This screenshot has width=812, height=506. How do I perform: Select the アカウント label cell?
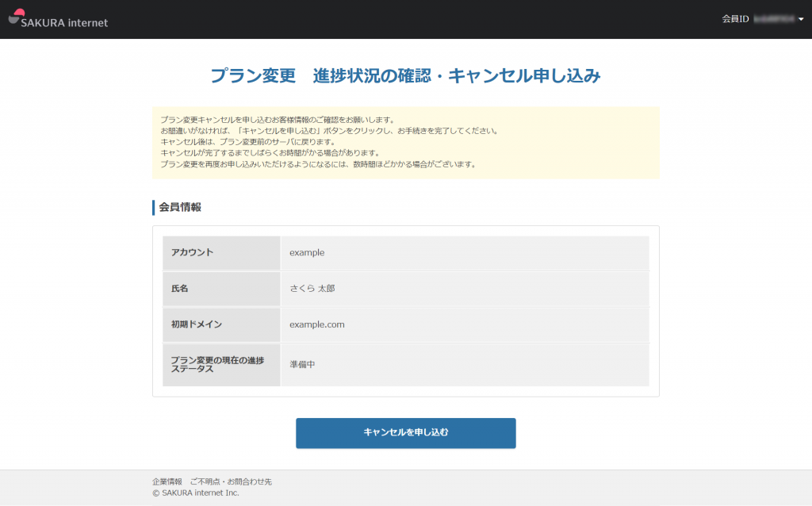pyautogui.click(x=221, y=253)
